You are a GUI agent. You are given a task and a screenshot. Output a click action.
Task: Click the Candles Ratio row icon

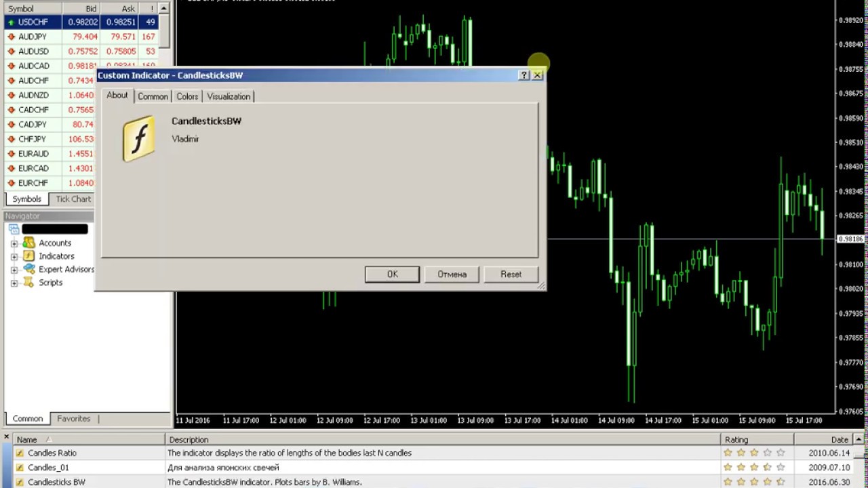pos(20,453)
